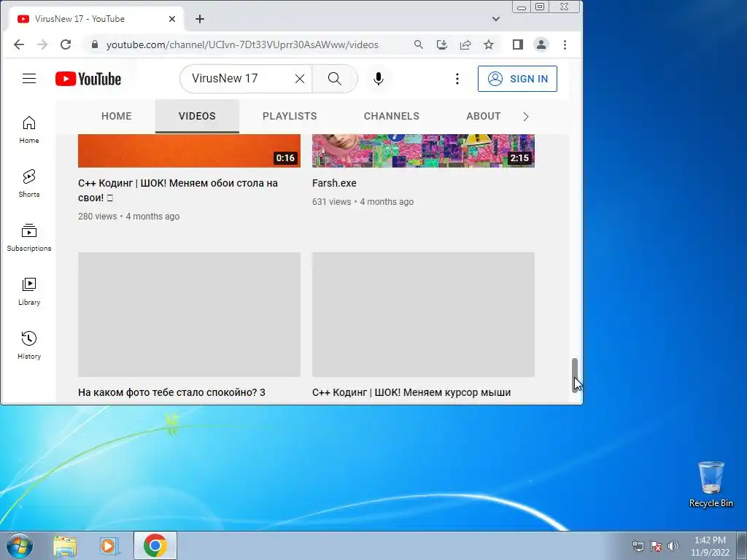Click 'C++ Кодинг | ШОК! Меняем курсор мыши'
Image resolution: width=747 pixels, height=560 pixels.
pos(411,392)
